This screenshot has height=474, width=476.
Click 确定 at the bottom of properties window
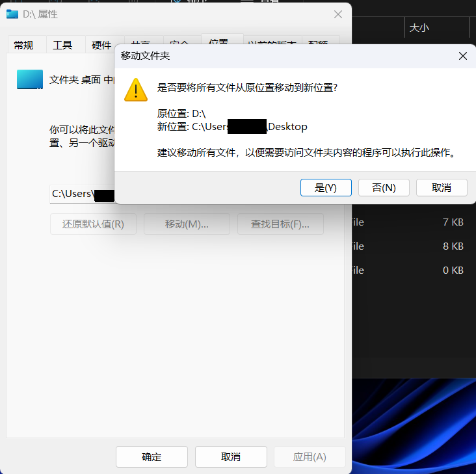click(x=152, y=456)
